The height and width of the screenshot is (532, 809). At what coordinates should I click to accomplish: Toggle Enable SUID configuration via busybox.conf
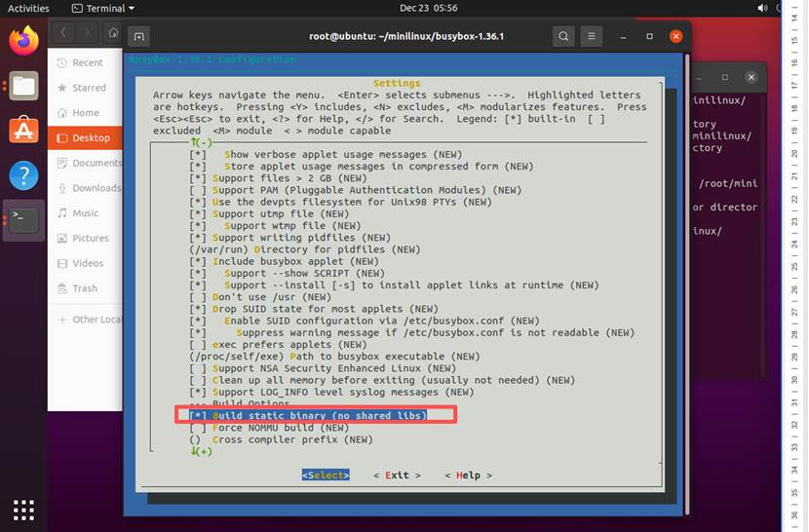[x=365, y=321]
